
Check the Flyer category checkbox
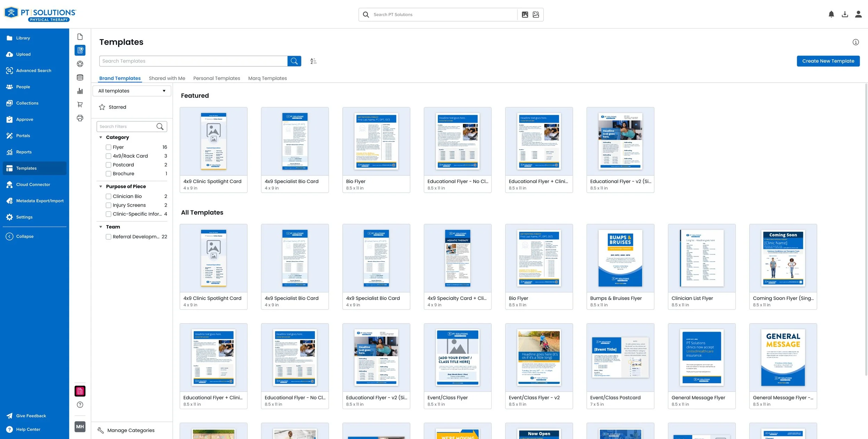(x=108, y=147)
